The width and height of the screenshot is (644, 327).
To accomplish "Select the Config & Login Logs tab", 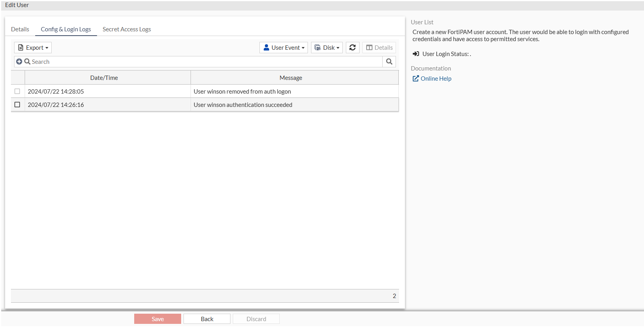I will click(66, 29).
